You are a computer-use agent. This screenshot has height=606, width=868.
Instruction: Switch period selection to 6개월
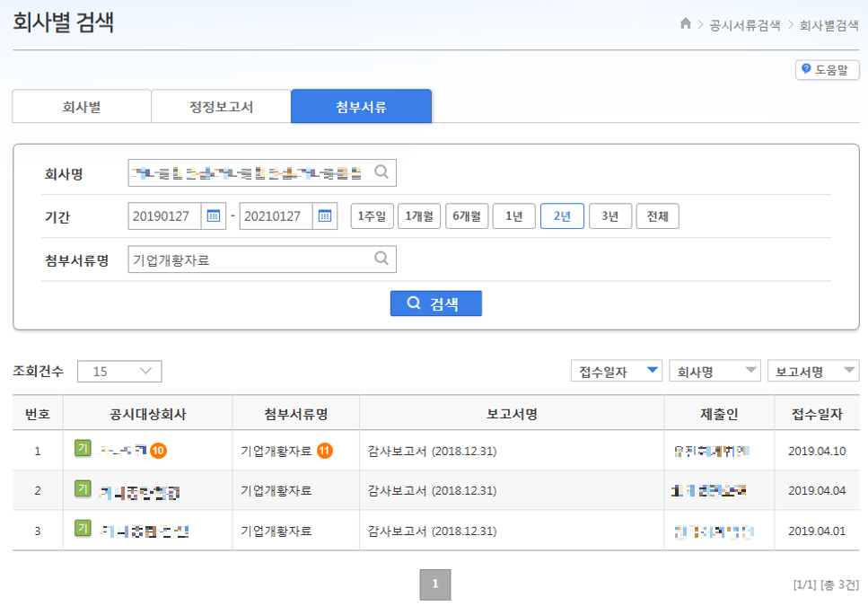click(x=466, y=215)
